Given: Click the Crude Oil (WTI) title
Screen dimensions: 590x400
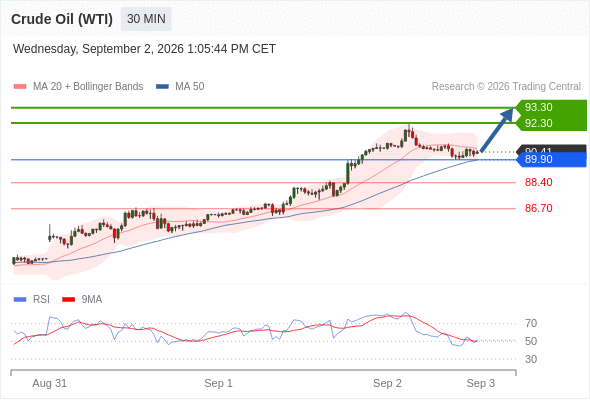Looking at the screenshot, I should tap(62, 19).
